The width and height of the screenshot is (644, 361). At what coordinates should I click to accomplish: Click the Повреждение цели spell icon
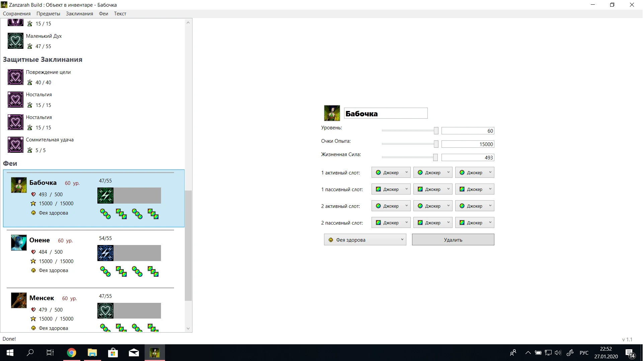[x=15, y=77]
